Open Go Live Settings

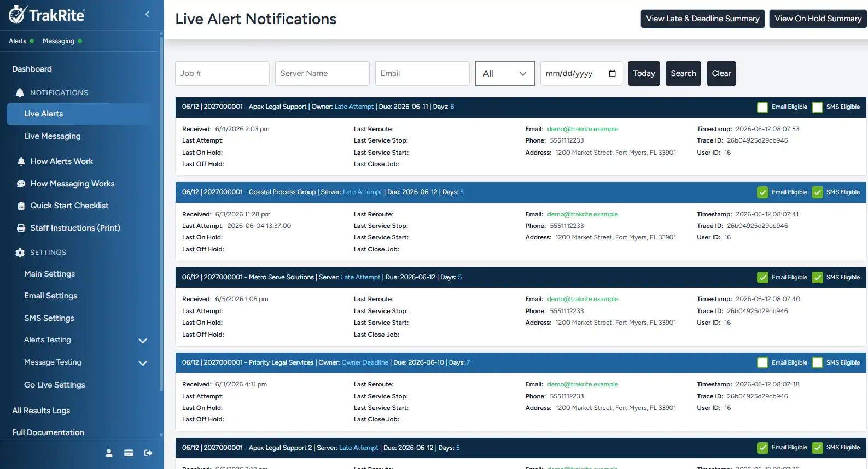pos(54,385)
